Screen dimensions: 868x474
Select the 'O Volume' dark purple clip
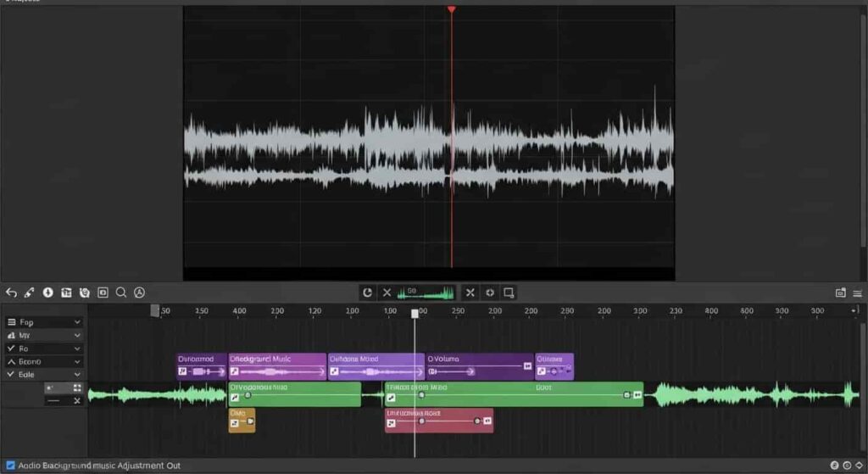pyautogui.click(x=480, y=366)
